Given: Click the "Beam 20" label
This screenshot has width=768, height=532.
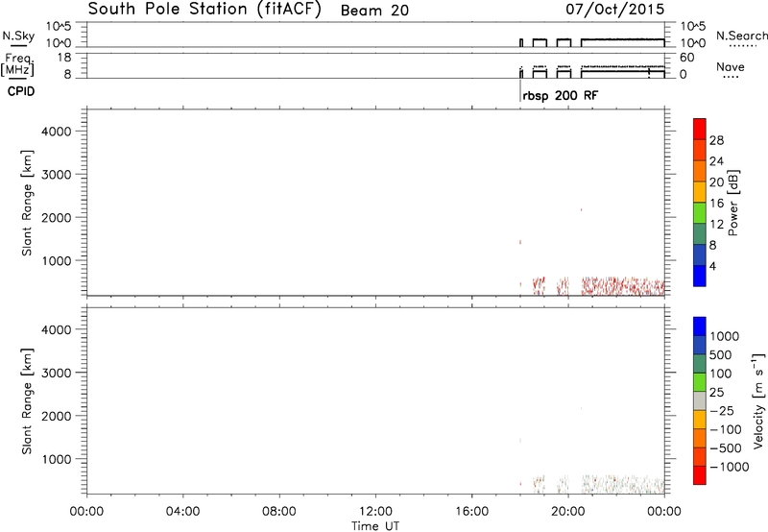Looking at the screenshot, I should tap(374, 11).
